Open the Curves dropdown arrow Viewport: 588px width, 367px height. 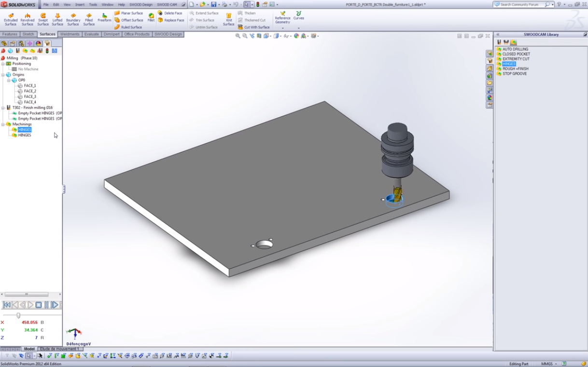coord(299,28)
